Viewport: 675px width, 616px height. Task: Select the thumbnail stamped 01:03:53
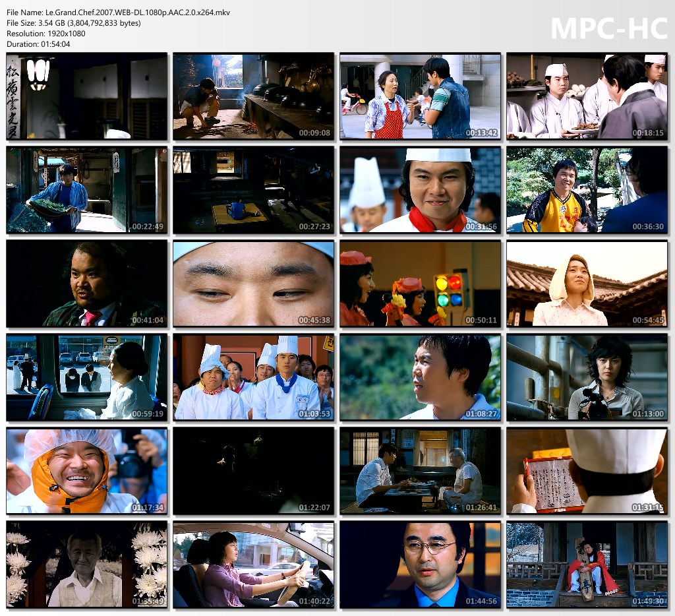coord(254,377)
